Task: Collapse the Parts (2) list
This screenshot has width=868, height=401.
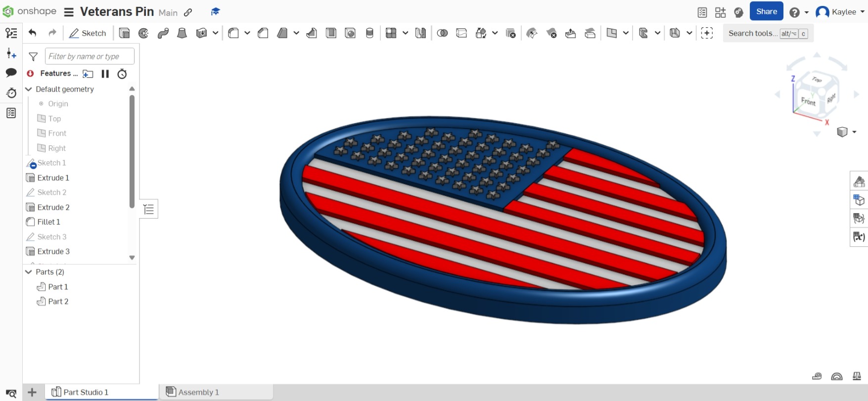Action: pos(29,272)
